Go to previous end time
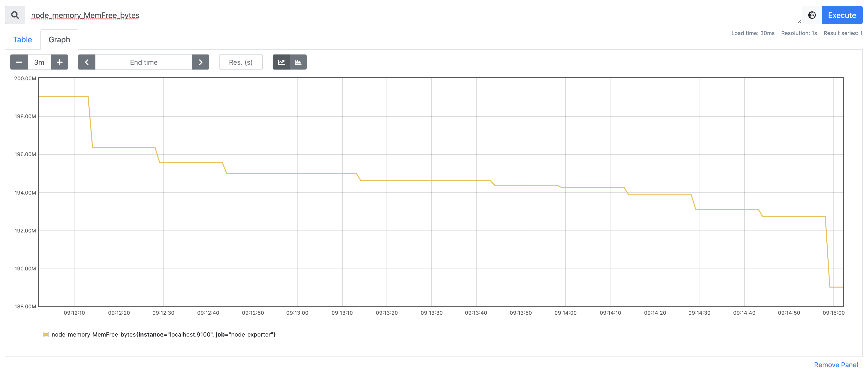This screenshot has width=868, height=374. (x=87, y=62)
